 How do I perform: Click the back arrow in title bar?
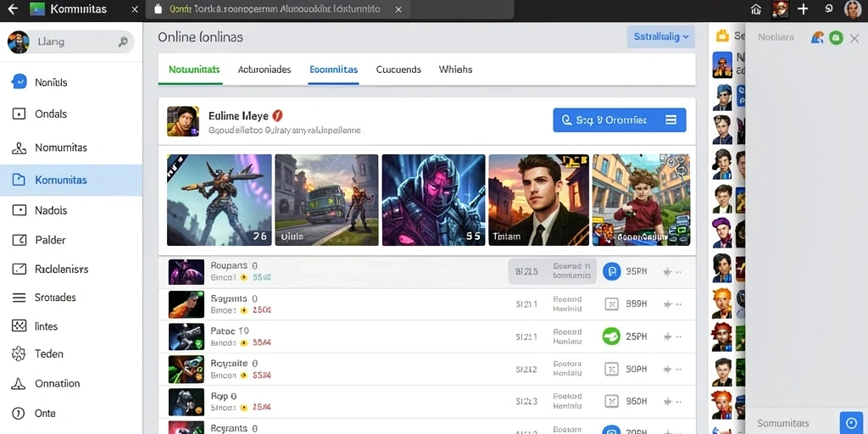tap(12, 8)
